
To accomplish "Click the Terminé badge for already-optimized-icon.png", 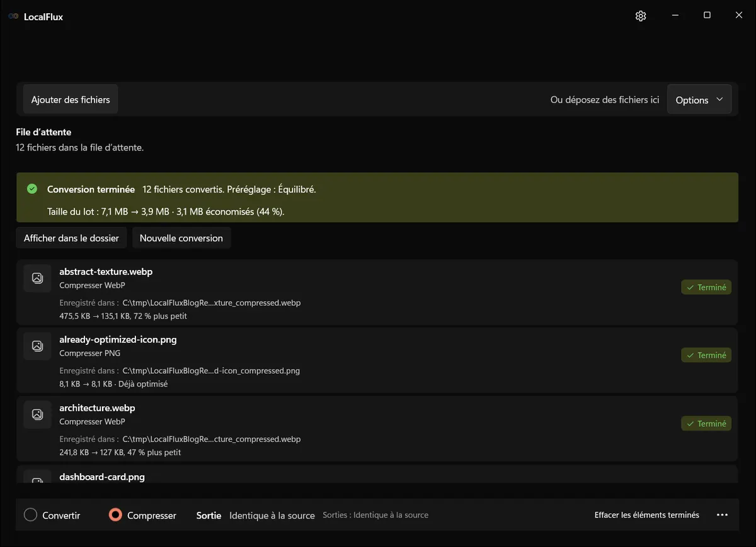I will click(706, 355).
